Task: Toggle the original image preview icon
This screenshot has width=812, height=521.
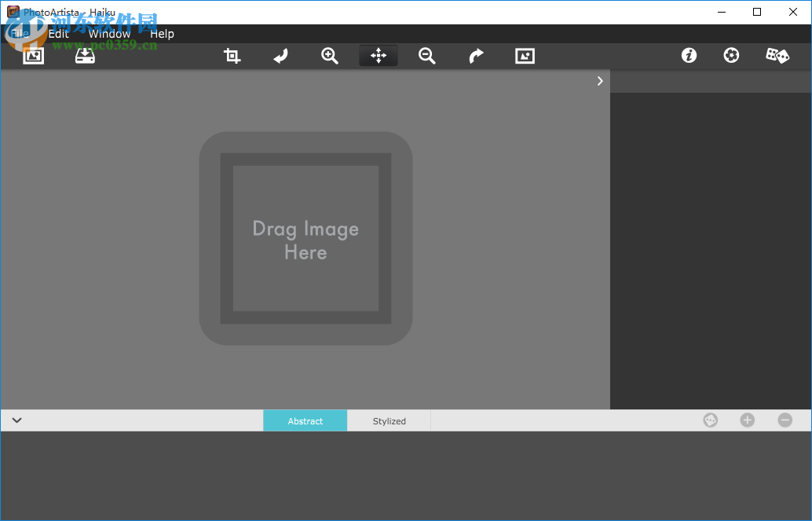Action: pyautogui.click(x=525, y=56)
